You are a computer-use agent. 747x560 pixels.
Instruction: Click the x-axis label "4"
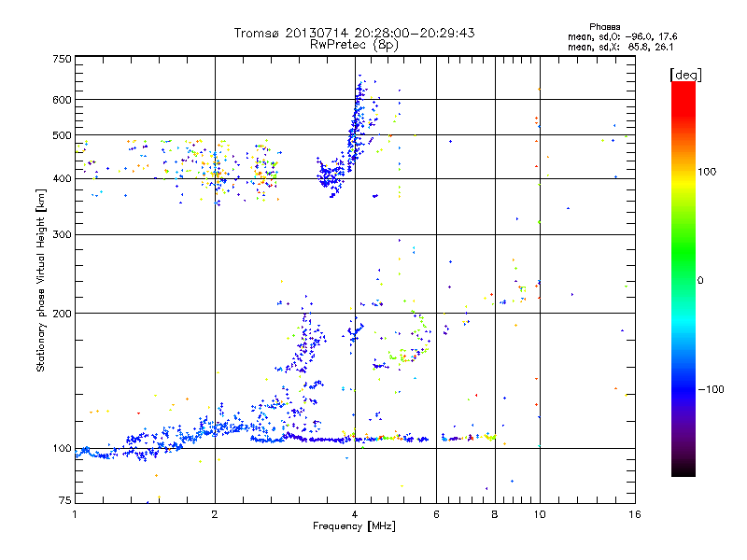coord(355,514)
